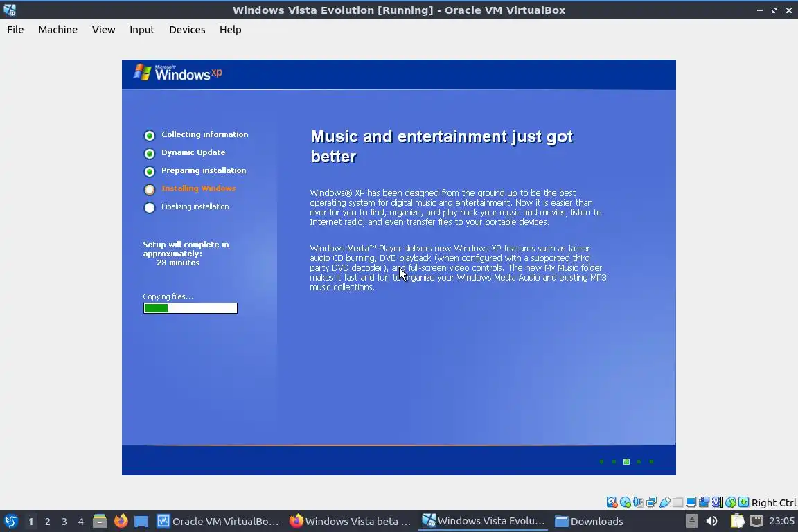Open removable media eject tray icon

[691, 521]
